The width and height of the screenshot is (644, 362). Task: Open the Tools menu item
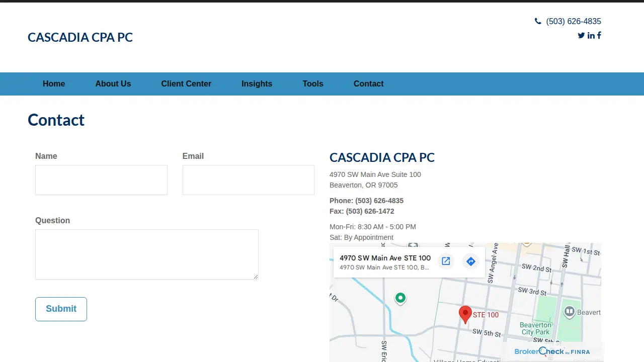pos(313,84)
